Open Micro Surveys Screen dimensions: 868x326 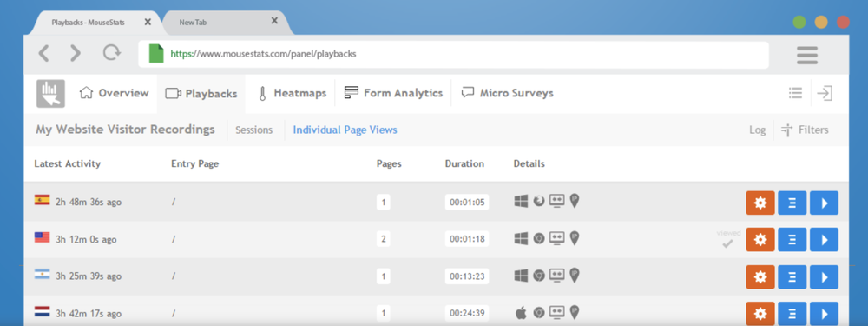click(508, 93)
